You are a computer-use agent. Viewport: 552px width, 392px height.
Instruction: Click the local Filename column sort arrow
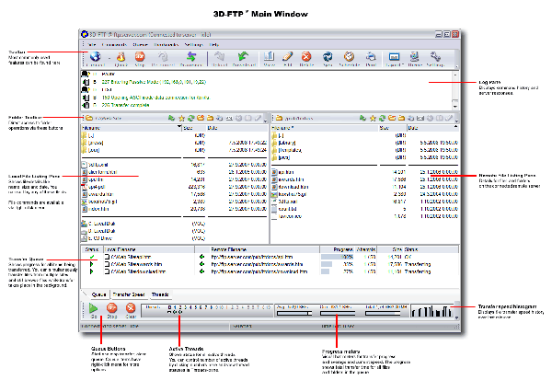pos(179,128)
